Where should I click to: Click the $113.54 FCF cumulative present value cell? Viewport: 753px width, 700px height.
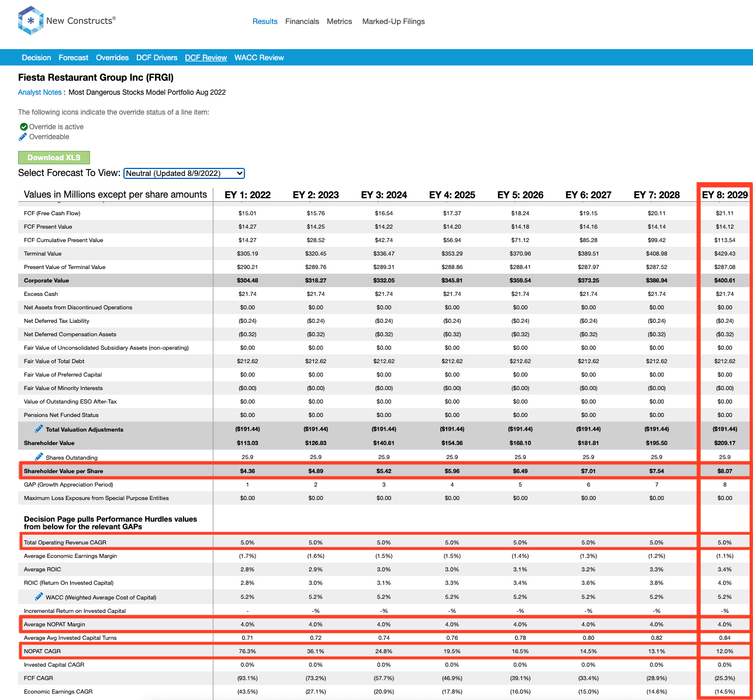[725, 240]
